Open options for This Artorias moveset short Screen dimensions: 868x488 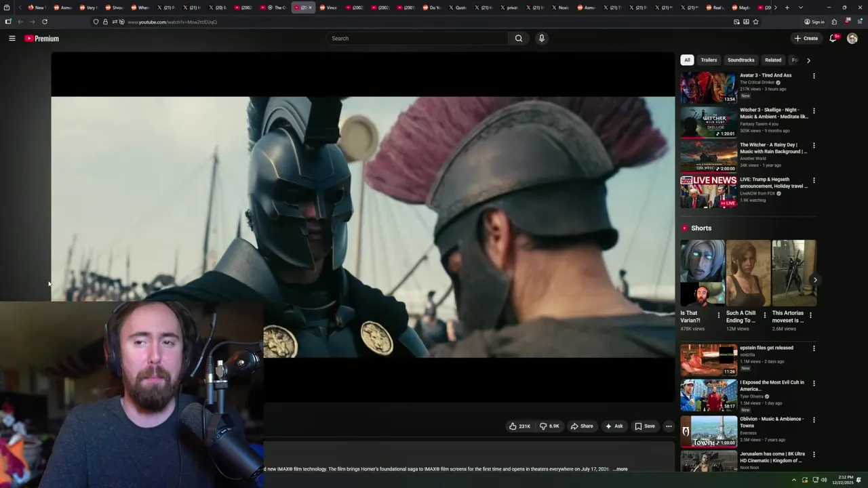pyautogui.click(x=810, y=315)
